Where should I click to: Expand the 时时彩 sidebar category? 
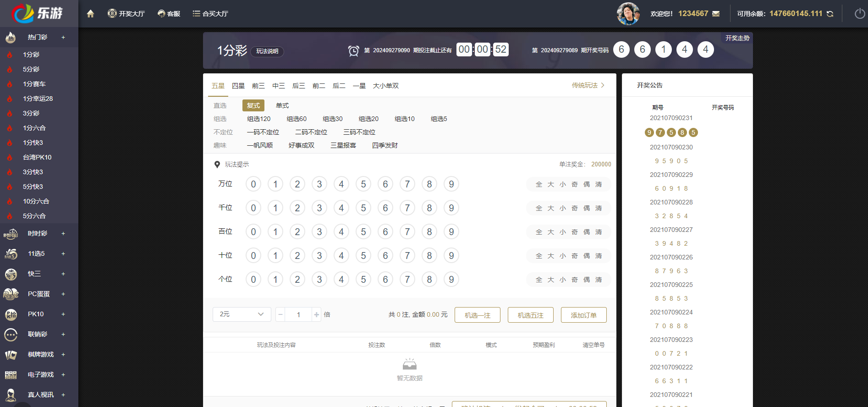(63, 234)
